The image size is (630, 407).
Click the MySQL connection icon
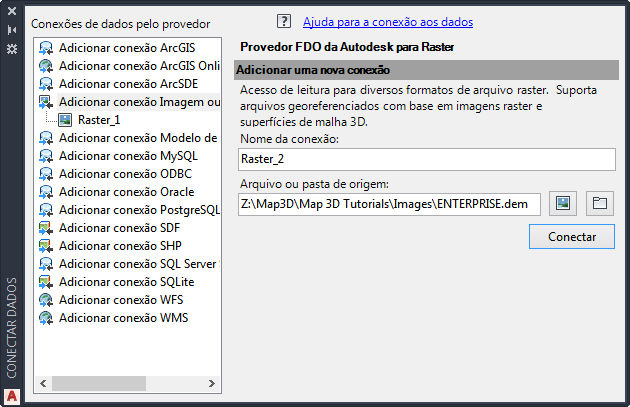click(x=46, y=156)
